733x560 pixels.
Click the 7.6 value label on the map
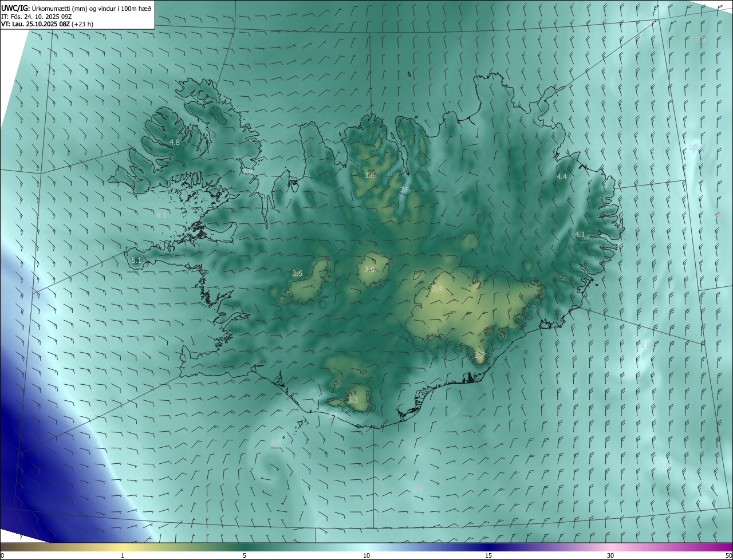point(405,190)
